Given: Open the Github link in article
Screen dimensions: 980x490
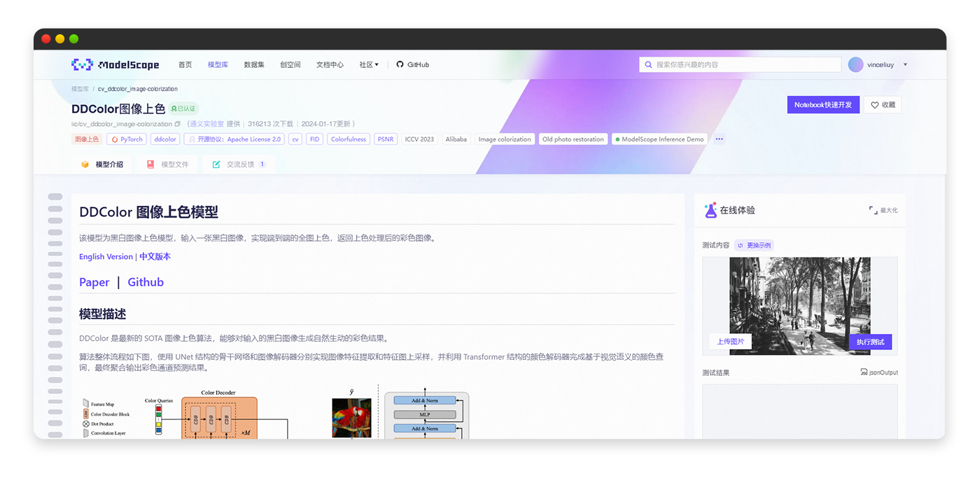Looking at the screenshot, I should (x=146, y=282).
